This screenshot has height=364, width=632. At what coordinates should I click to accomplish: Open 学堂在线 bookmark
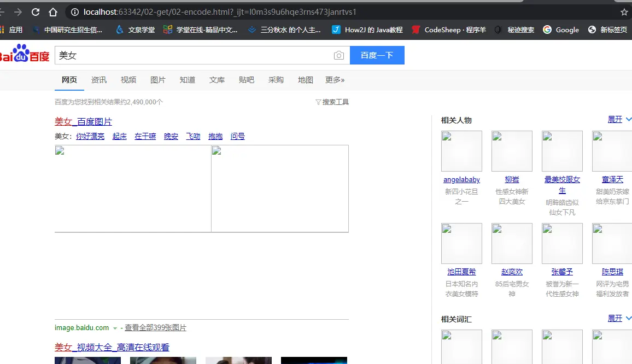click(x=200, y=30)
